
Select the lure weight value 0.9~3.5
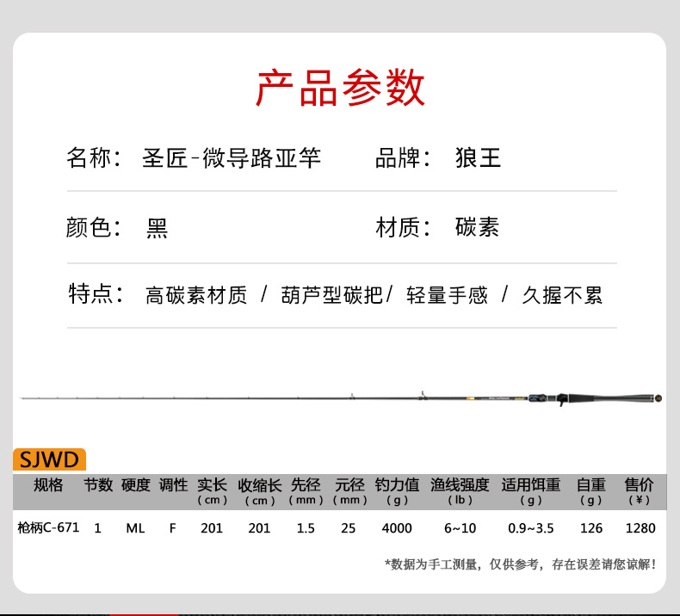(x=531, y=528)
